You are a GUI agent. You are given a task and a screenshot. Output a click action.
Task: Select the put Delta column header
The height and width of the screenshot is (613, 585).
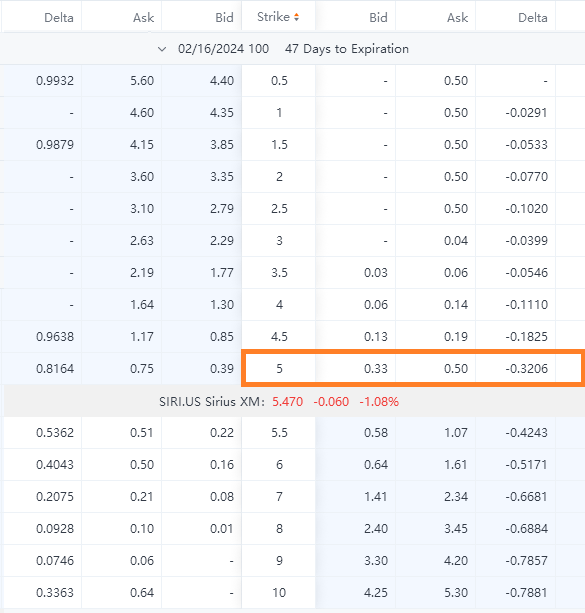[x=533, y=18]
